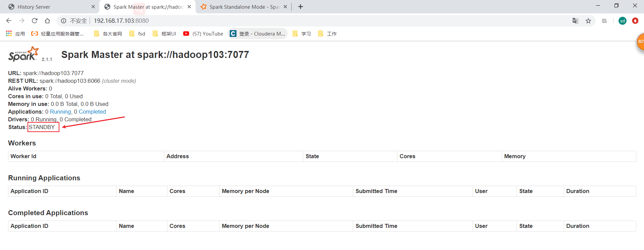Open the green sd profile avatar
The width and height of the screenshot is (644, 250).
(x=623, y=21)
